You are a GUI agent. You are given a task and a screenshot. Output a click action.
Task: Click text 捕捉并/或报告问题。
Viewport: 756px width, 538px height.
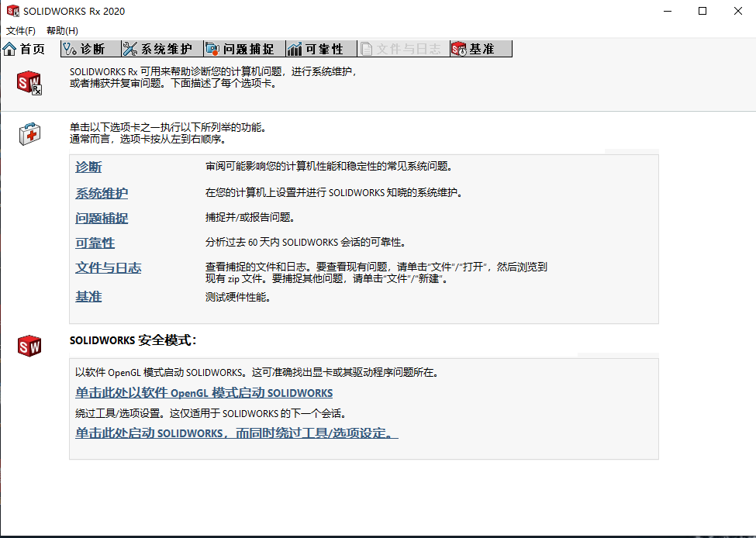coord(250,217)
